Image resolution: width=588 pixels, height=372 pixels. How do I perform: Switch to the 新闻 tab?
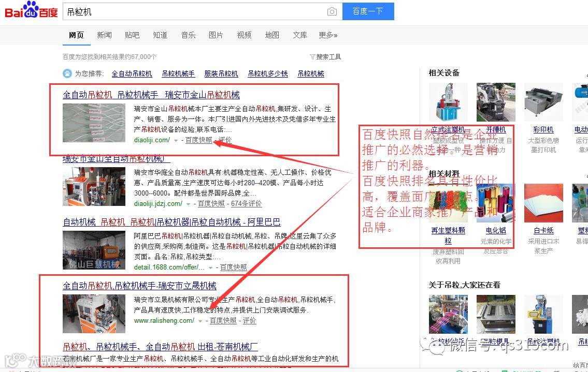tap(104, 35)
